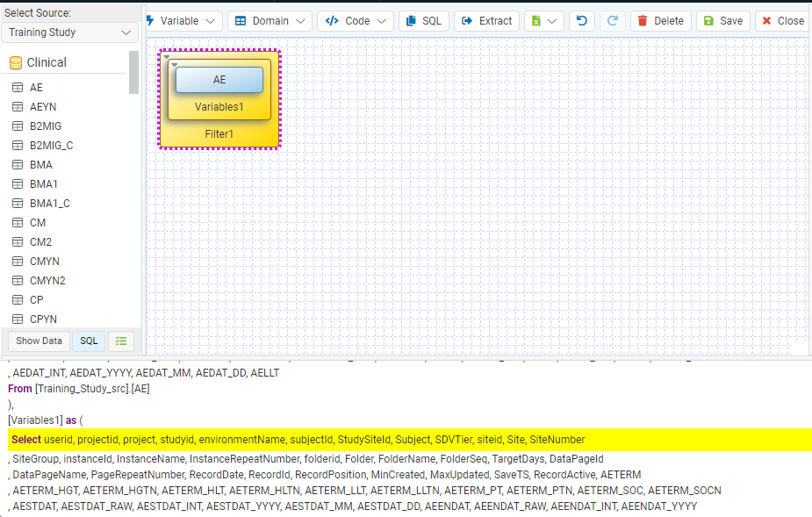Viewport: 812px width, 517px height.
Task: Click the [Variables1] as ( line
Action: point(46,420)
